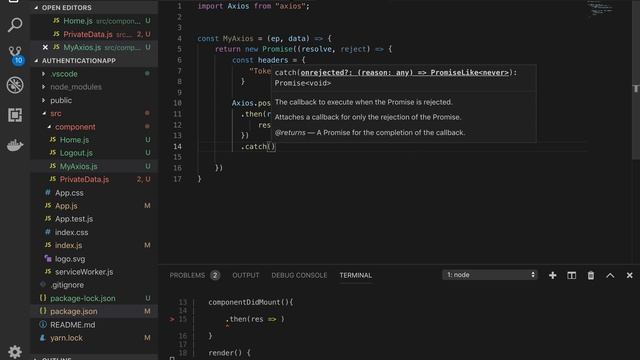The width and height of the screenshot is (640, 360).
Task: Kill terminal with trash icon
Action: [591, 276]
